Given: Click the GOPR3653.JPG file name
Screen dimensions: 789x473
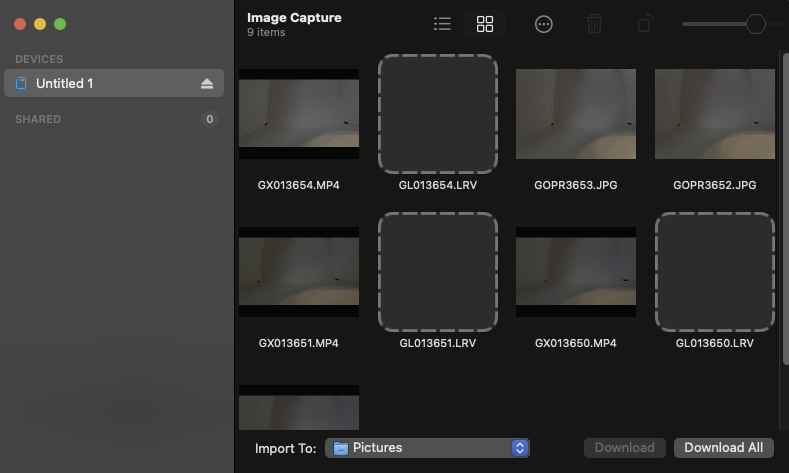Looking at the screenshot, I should [x=576, y=185].
